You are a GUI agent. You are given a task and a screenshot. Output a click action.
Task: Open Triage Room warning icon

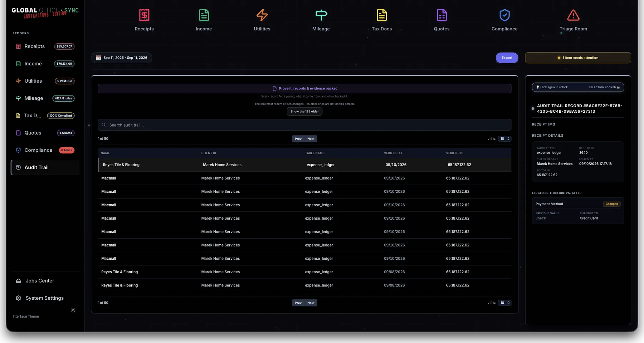point(573,15)
